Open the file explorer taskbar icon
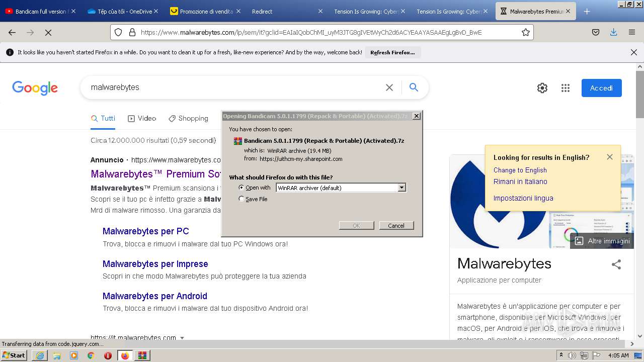 (x=57, y=355)
